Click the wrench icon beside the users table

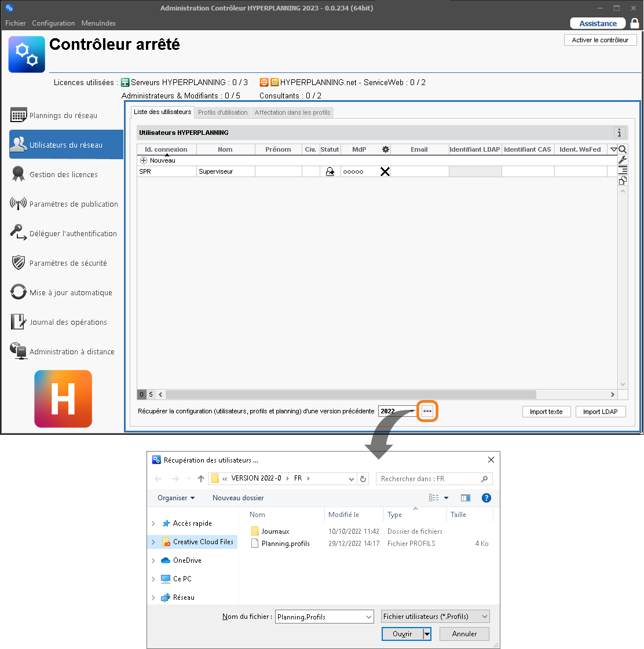[623, 160]
